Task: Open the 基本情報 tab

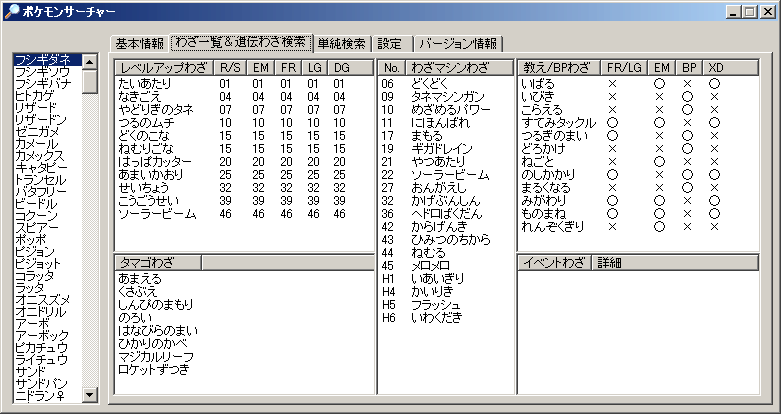Action: [x=140, y=44]
